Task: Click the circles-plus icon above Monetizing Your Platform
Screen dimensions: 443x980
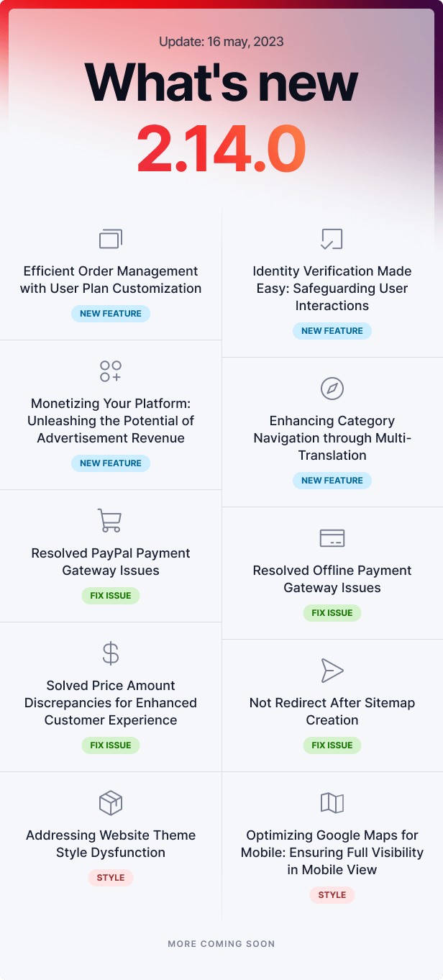Action: [111, 371]
